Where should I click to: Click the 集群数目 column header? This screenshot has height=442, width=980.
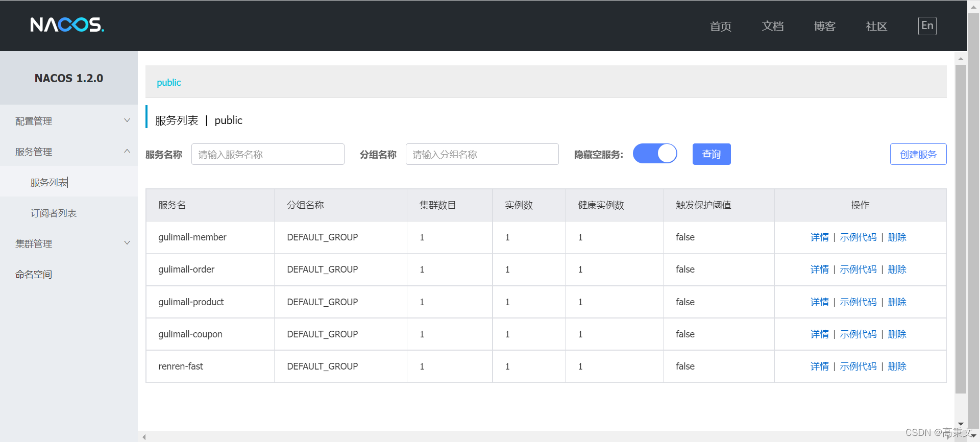[x=450, y=205]
